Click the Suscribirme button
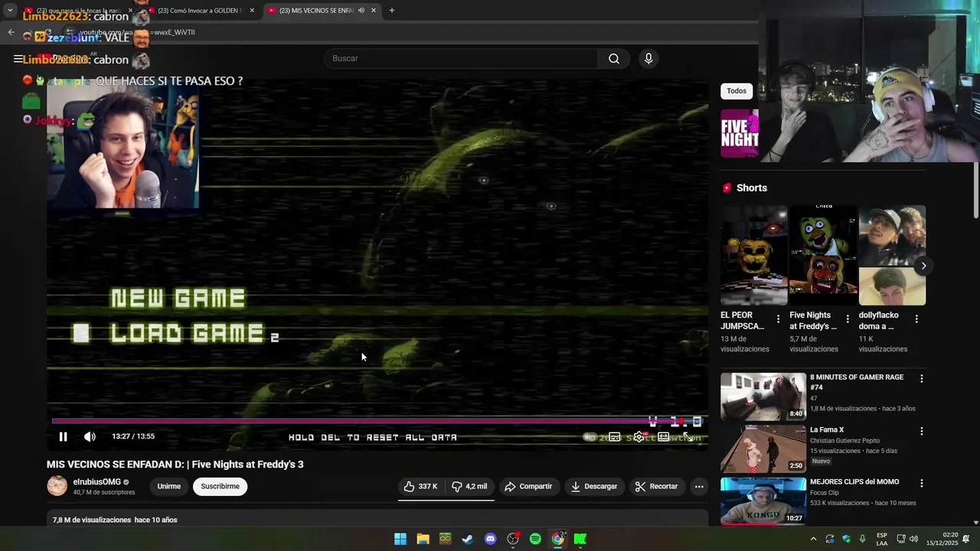Image resolution: width=980 pixels, height=551 pixels. [x=220, y=487]
